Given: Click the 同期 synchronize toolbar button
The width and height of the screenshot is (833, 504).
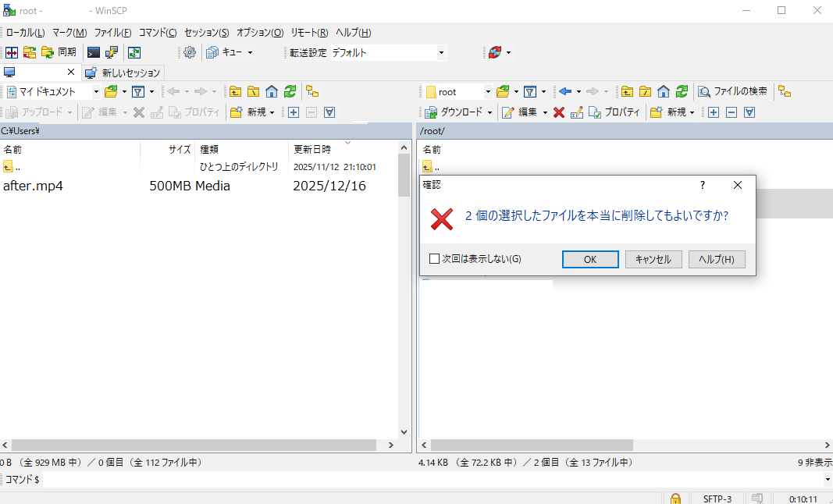Looking at the screenshot, I should click(x=59, y=52).
